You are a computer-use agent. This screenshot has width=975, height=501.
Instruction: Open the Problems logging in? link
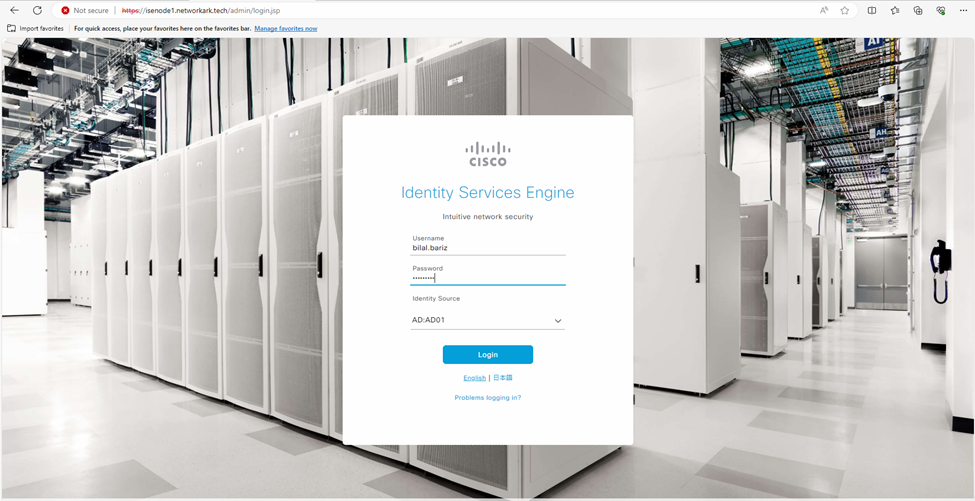[x=488, y=398]
